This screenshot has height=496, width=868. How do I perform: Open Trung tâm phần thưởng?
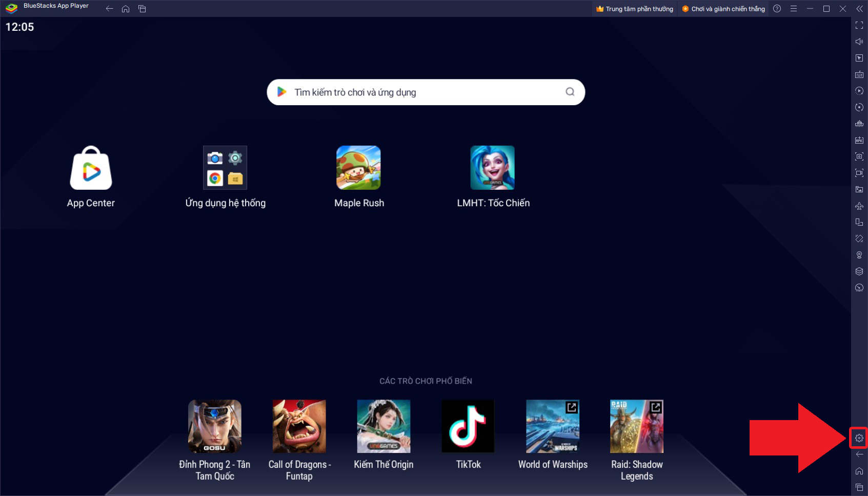click(x=635, y=9)
